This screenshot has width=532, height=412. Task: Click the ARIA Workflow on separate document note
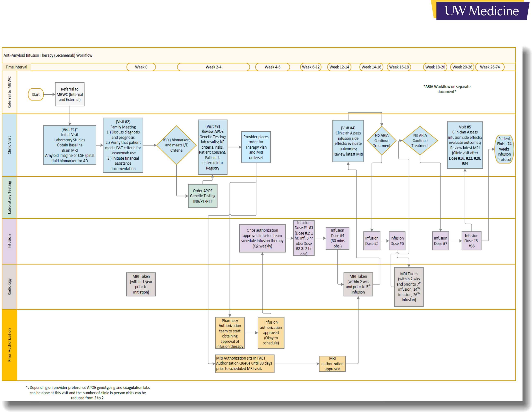click(447, 89)
